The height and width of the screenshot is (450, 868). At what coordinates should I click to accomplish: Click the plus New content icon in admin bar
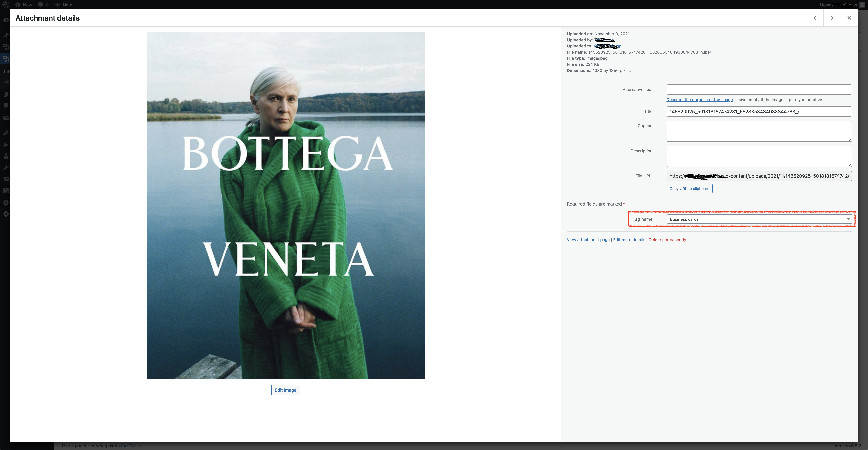tap(57, 5)
